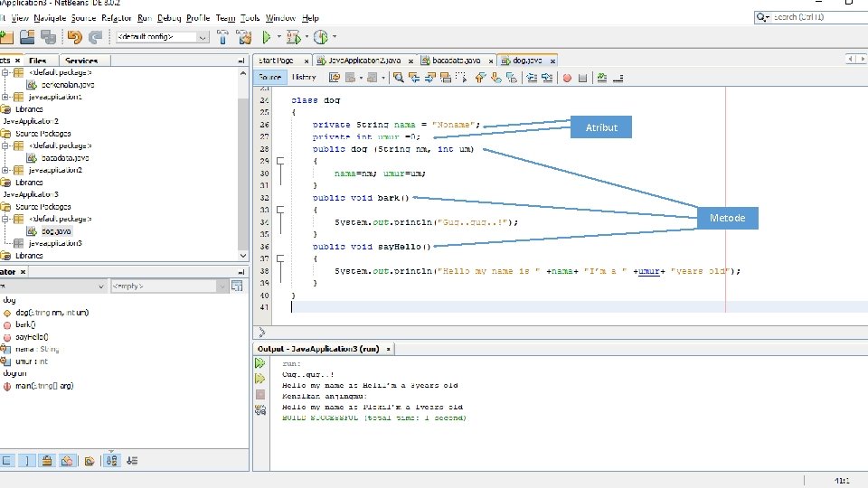Image resolution: width=868 pixels, height=488 pixels.
Task: Toggle Highlight Search editor button
Action: point(446,78)
